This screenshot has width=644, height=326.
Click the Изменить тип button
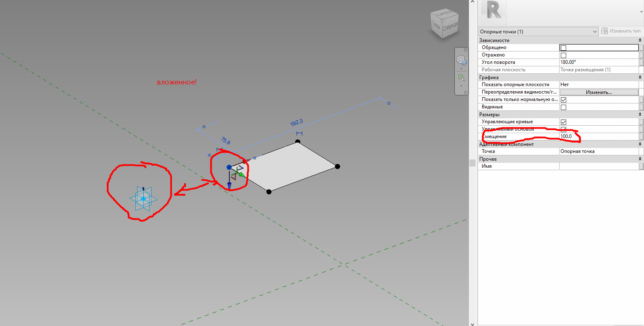coord(621,31)
